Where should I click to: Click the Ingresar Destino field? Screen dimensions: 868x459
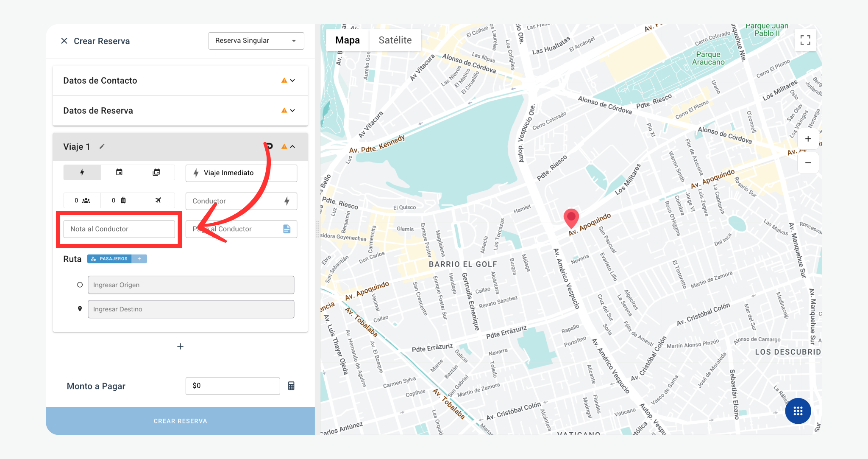pyautogui.click(x=191, y=309)
